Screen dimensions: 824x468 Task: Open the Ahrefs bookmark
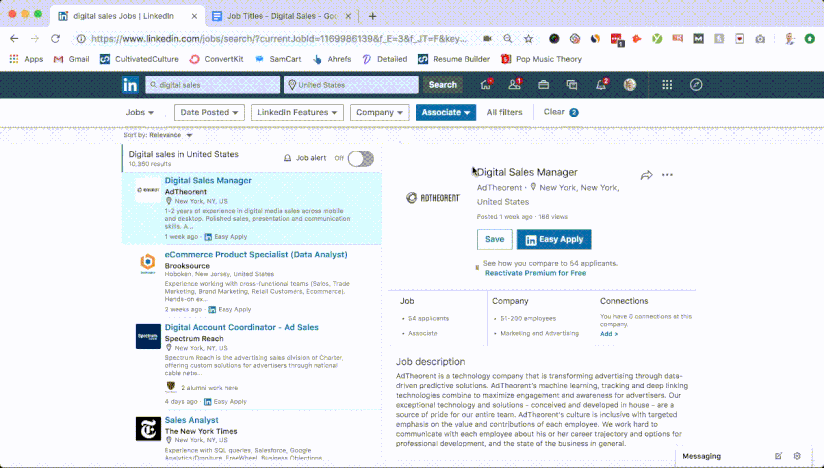click(x=332, y=59)
